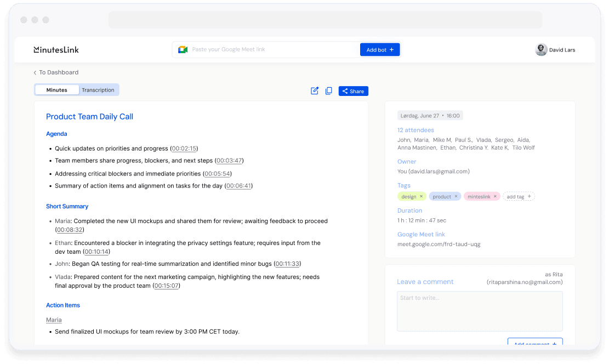Focus the Paste your Google Meet link field
This screenshot has width=609, height=364.
click(271, 50)
